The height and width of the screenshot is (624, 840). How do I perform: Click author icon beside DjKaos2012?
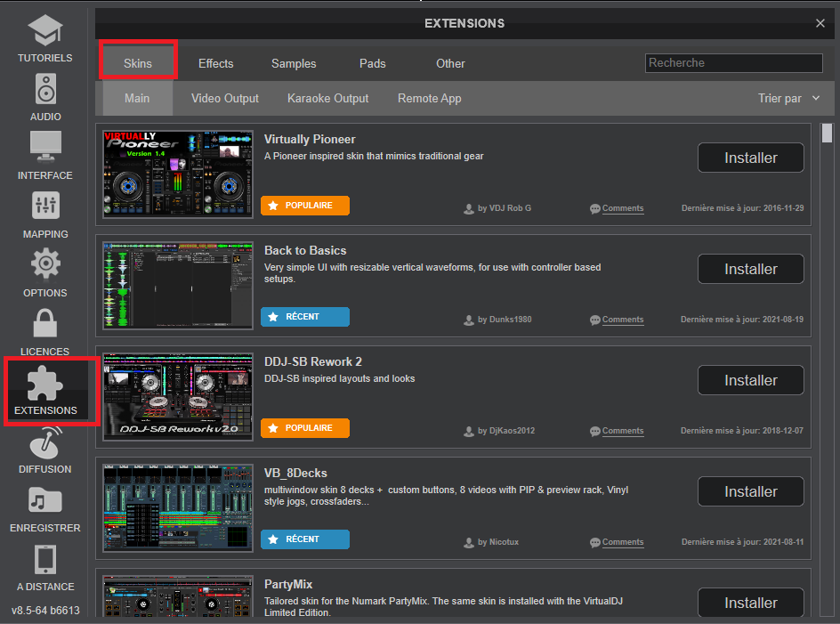(x=469, y=431)
